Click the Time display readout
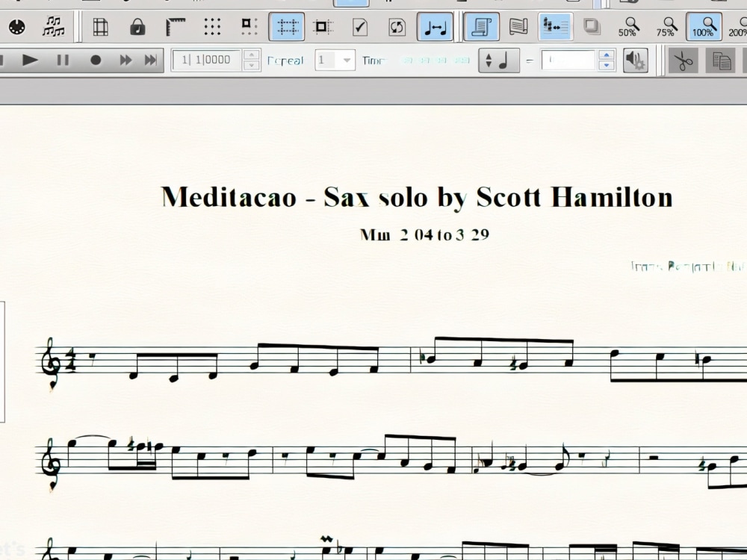Screen dimensions: 747x560 pyautogui.click(x=435, y=60)
